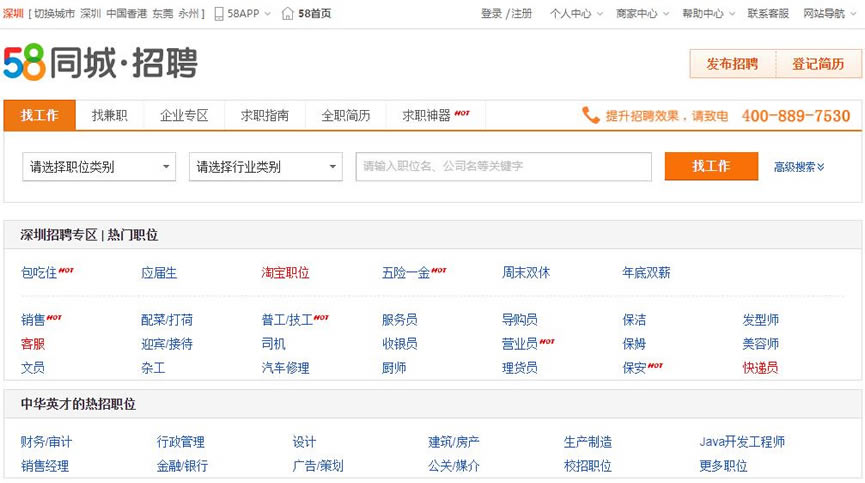Image resolution: width=865 pixels, height=483 pixels.
Task: Open 快递员 job link
Action: pyautogui.click(x=760, y=368)
